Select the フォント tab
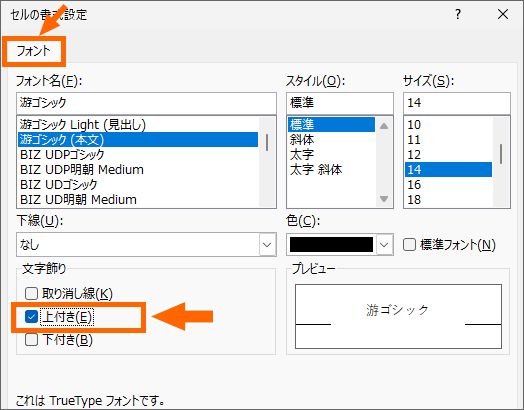Image resolution: width=524 pixels, height=410 pixels. click(x=33, y=51)
